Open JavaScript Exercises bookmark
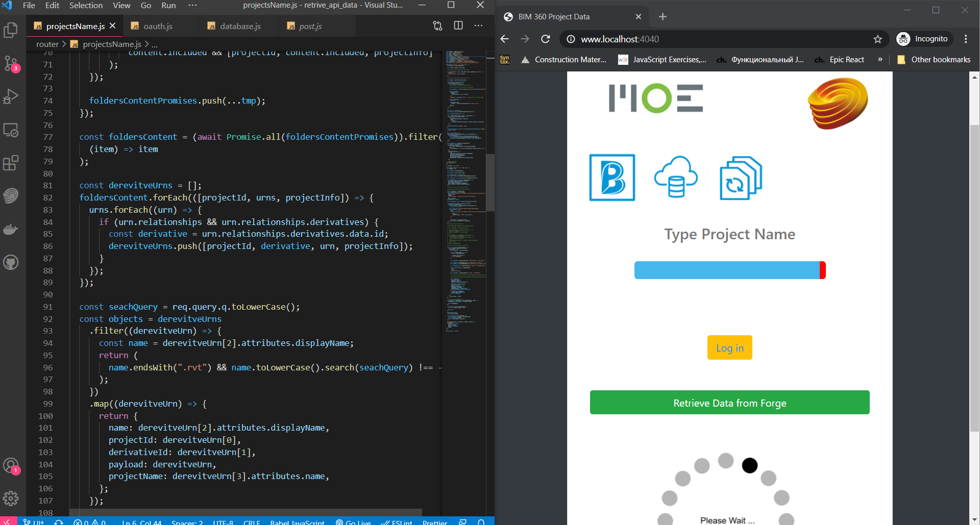 click(x=662, y=60)
